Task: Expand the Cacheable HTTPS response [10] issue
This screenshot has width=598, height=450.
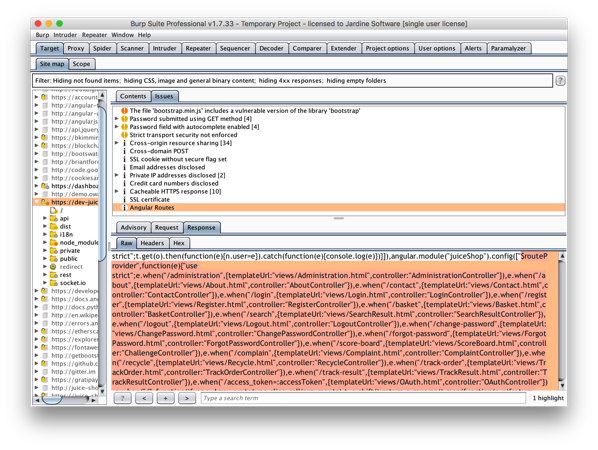Action: coord(117,191)
